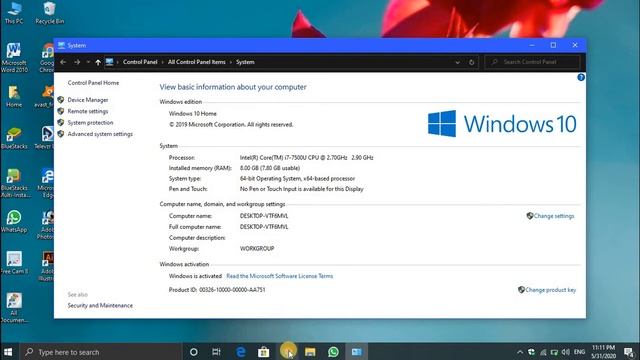This screenshot has height=360, width=640.
Task: Select the WhatsApp desktop icon
Action: pyautogui.click(x=14, y=222)
